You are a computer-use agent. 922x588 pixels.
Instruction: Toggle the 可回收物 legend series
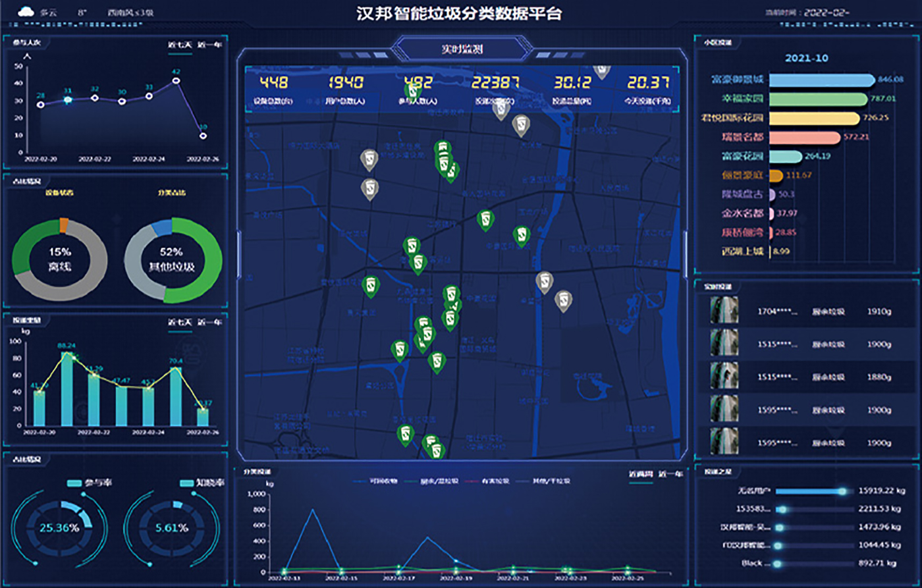click(x=375, y=481)
